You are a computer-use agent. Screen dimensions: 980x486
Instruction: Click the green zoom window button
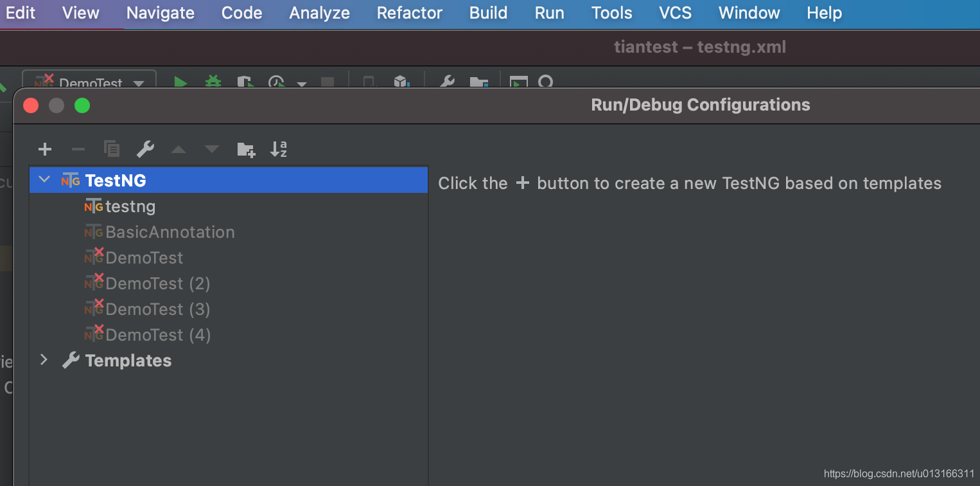point(82,105)
